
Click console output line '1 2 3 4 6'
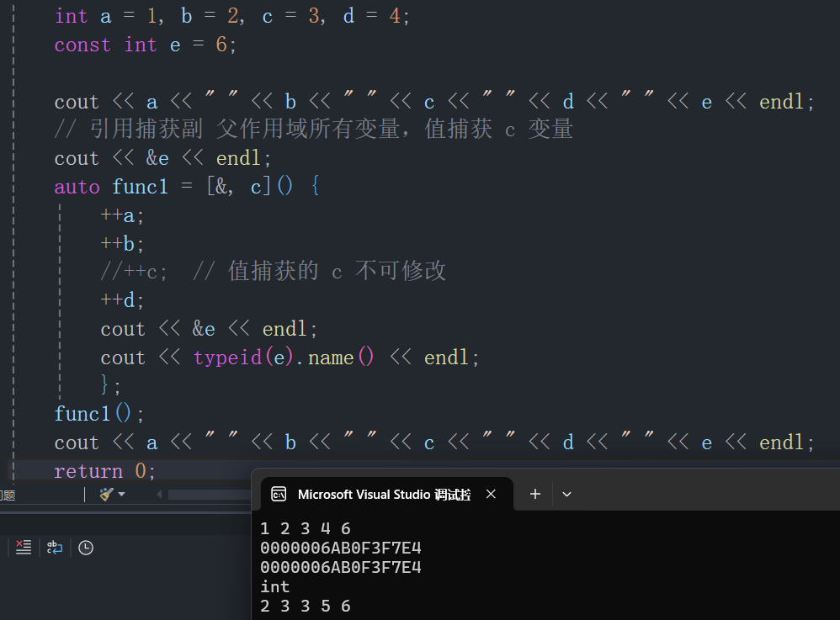coord(306,529)
